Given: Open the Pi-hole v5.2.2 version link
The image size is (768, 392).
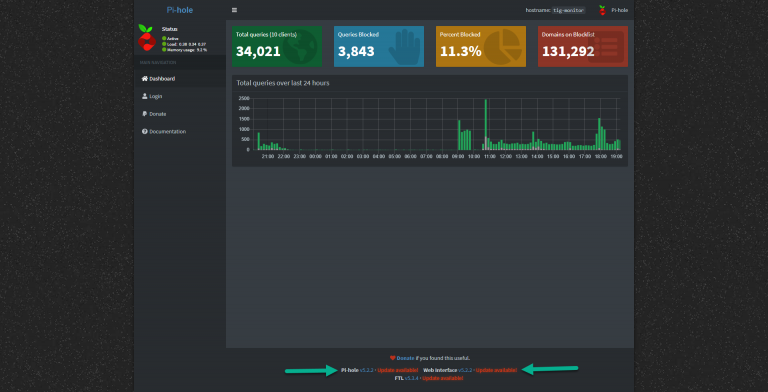Looking at the screenshot, I should pyautogui.click(x=367, y=370).
